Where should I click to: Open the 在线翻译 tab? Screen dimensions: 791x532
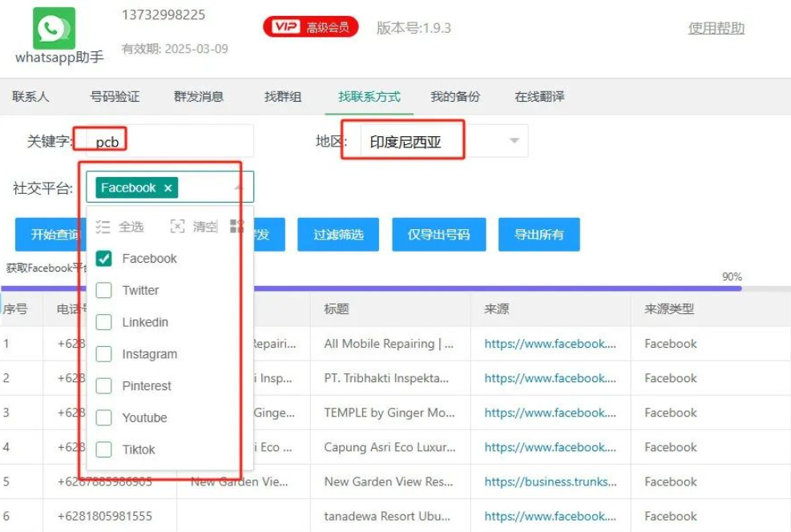(x=539, y=96)
